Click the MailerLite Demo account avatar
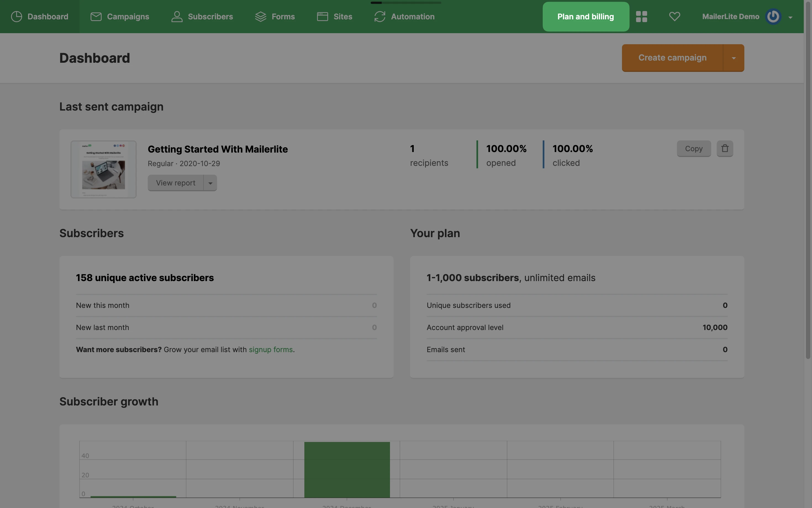 point(773,17)
